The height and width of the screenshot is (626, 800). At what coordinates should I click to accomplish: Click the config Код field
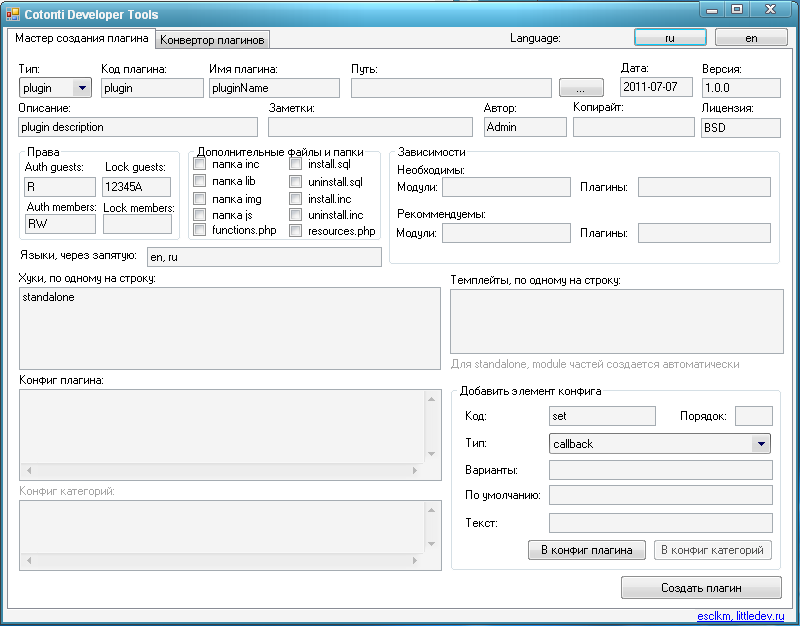pos(602,416)
